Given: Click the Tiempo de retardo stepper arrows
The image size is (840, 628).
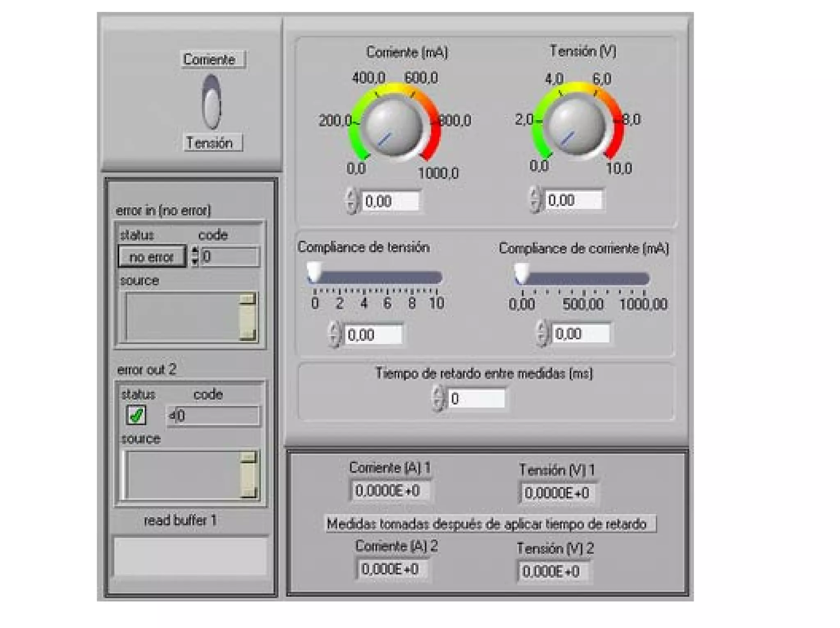Looking at the screenshot, I should [x=438, y=398].
